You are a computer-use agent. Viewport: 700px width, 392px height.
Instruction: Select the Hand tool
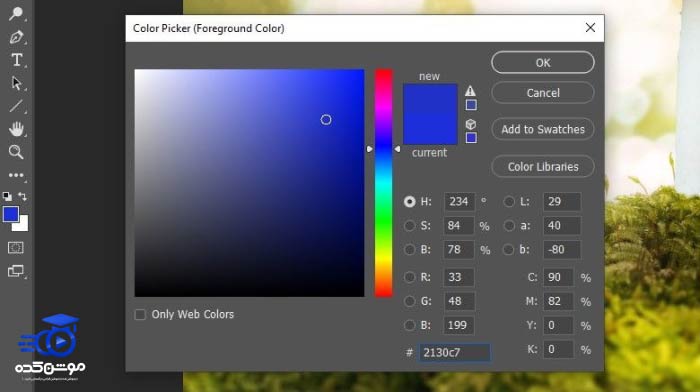coord(16,129)
